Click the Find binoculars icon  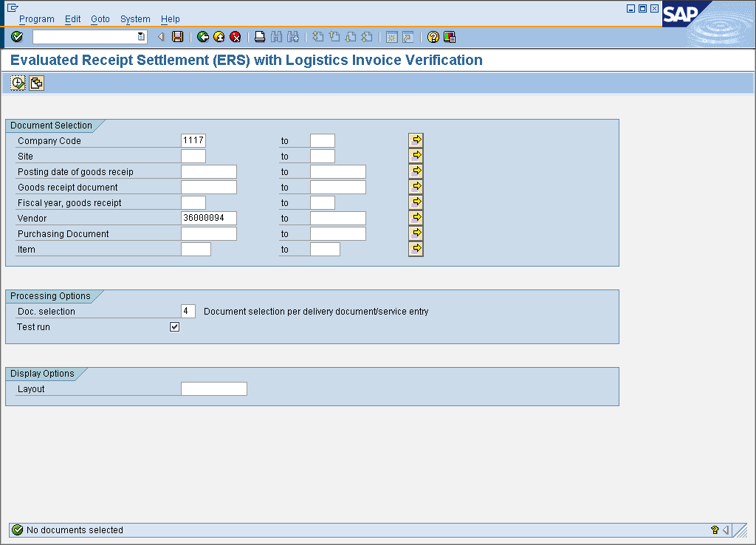coord(276,37)
